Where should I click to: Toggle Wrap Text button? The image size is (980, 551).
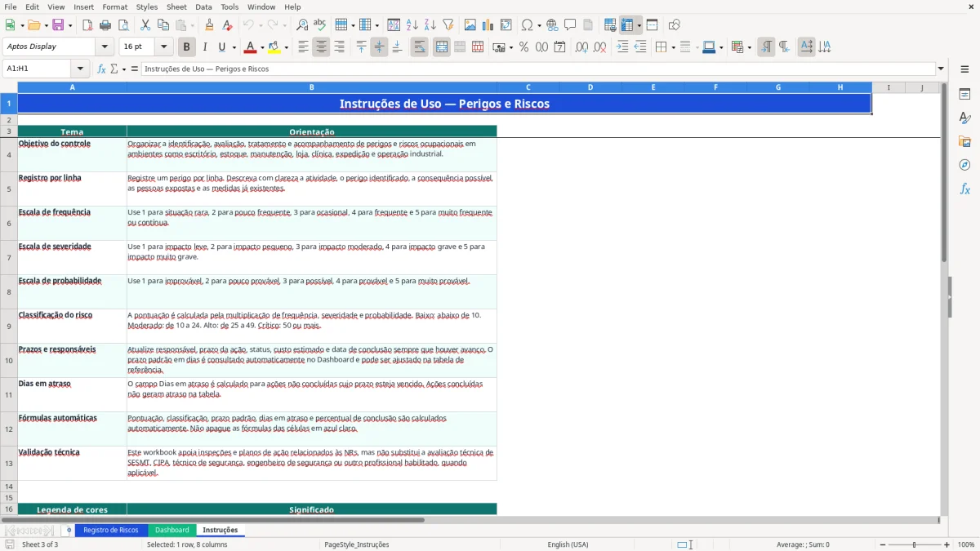(419, 47)
